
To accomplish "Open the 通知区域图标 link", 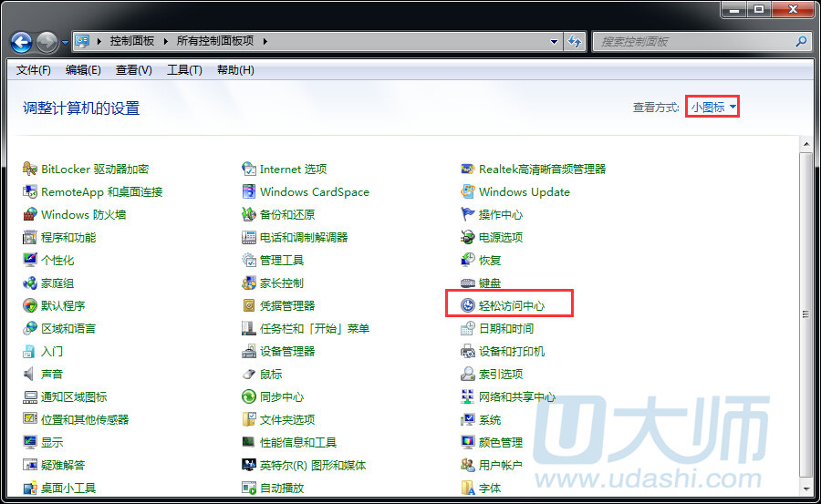I will click(x=74, y=396).
